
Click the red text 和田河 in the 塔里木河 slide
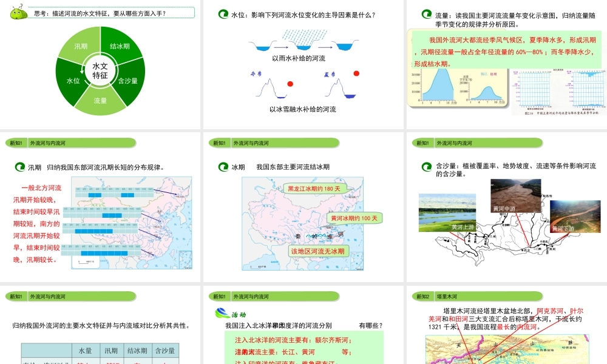pos(458,318)
